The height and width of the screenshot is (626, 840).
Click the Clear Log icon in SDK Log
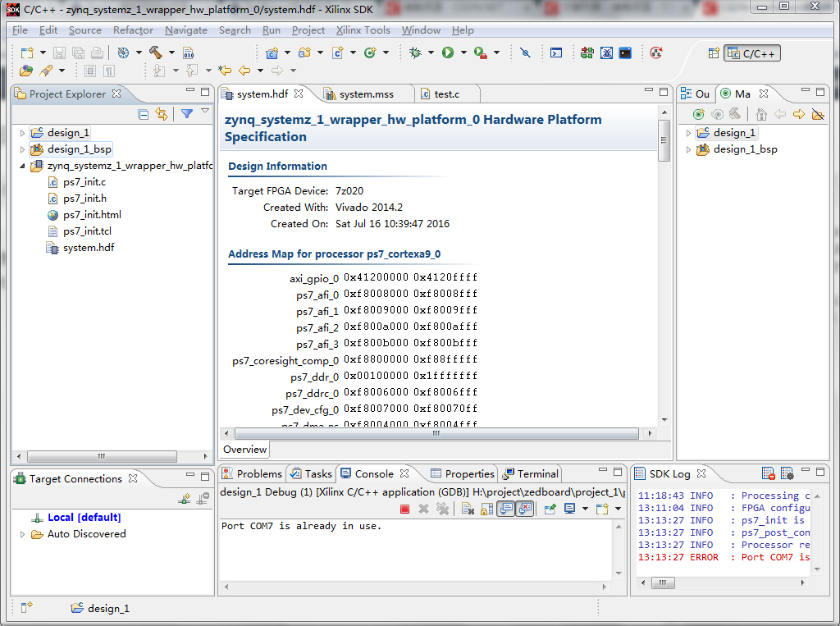coord(768,473)
